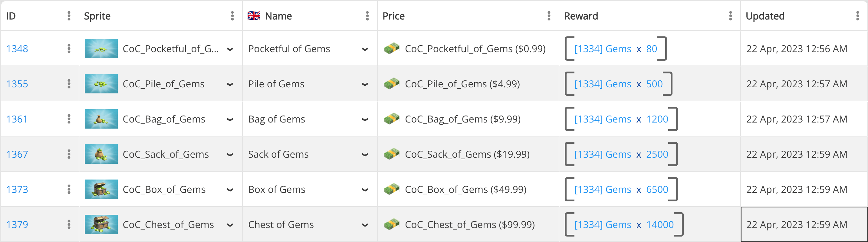868x242 pixels.
Task: Expand the Sack of Gems name dropdown
Action: [365, 155]
